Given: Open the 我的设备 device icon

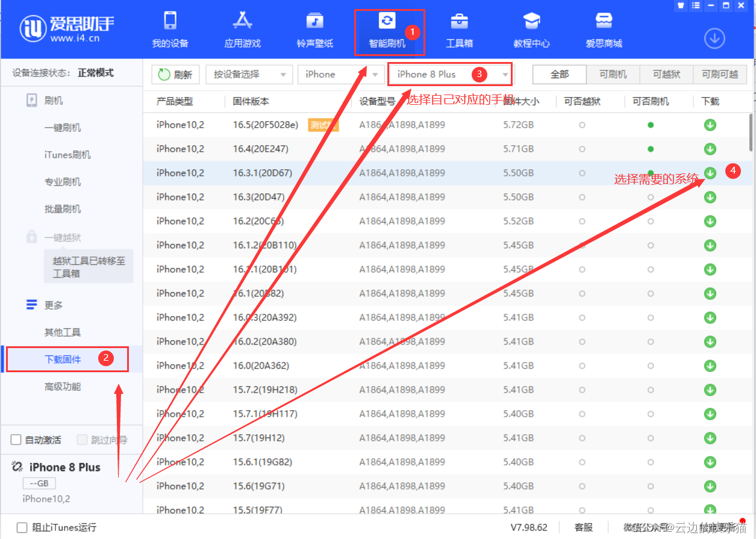Looking at the screenshot, I should 170,21.
